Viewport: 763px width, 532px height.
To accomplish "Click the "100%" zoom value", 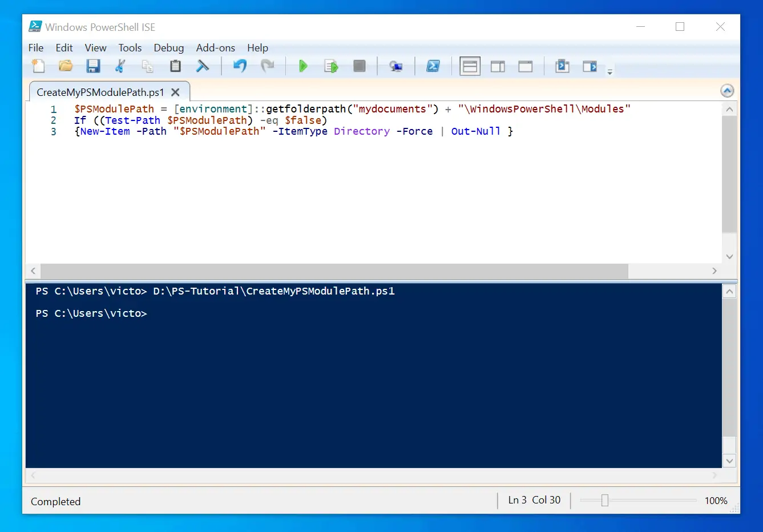I will click(716, 501).
